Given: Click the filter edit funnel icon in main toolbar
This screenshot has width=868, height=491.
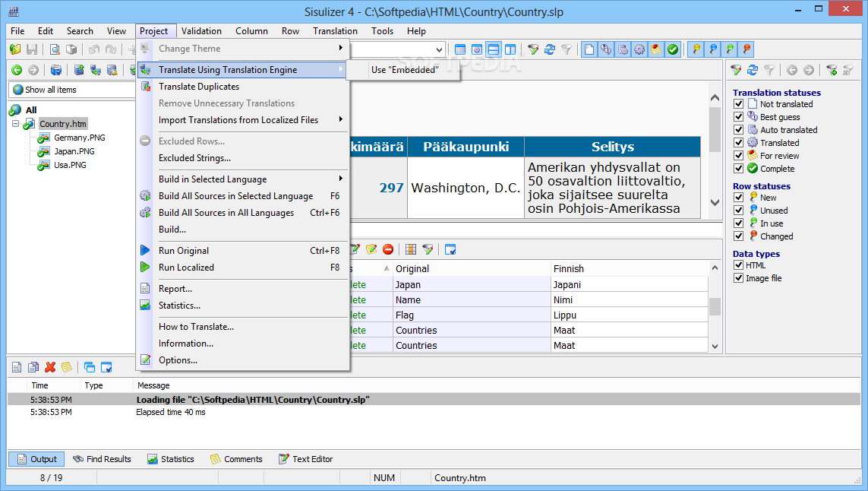Looking at the screenshot, I should pos(533,49).
